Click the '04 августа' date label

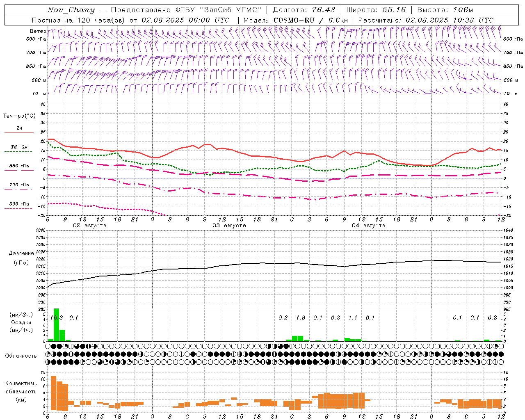point(369,226)
